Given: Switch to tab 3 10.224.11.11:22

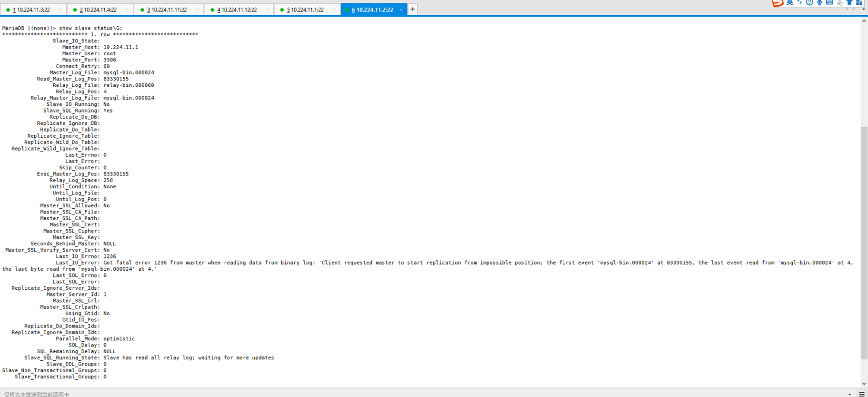Looking at the screenshot, I should (x=167, y=10).
